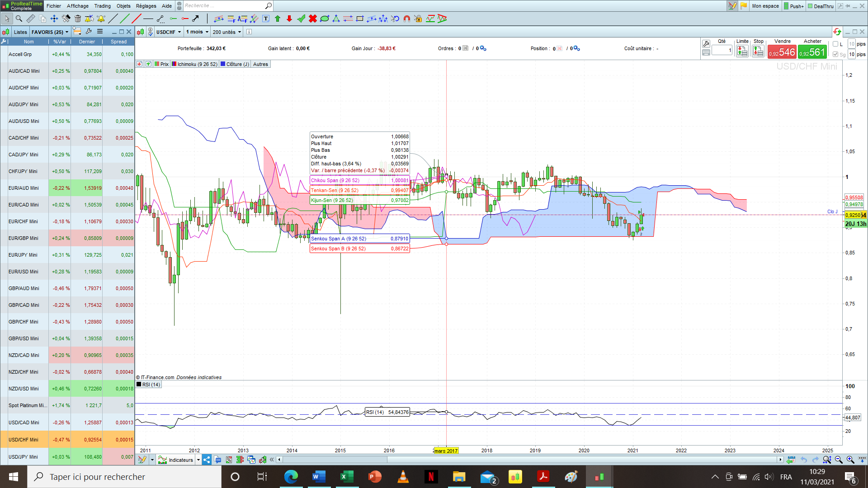Place a green up arrow marker

tap(278, 19)
